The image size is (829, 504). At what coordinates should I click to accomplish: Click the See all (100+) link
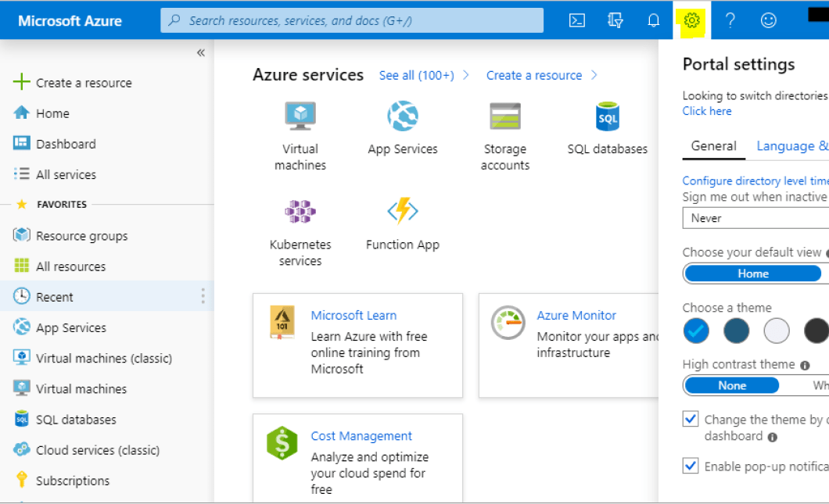(x=417, y=76)
